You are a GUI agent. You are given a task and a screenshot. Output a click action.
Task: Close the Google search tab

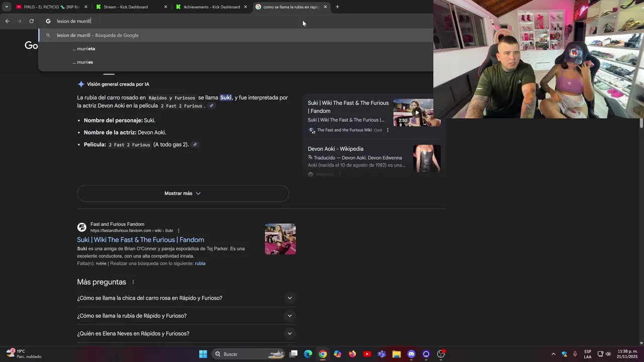tap(325, 7)
